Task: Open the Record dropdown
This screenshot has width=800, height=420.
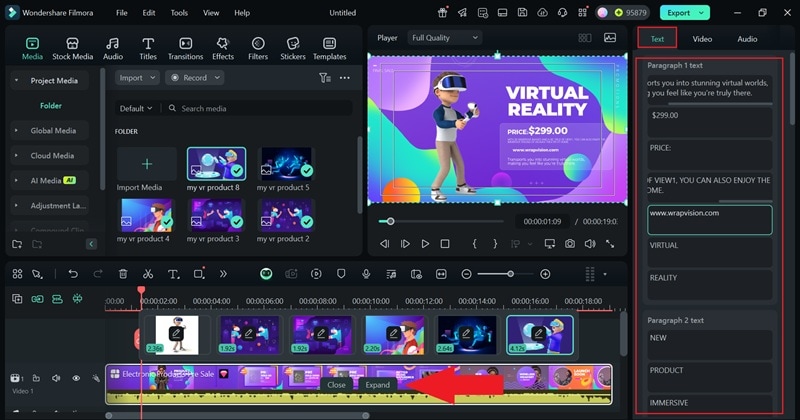Action: [x=194, y=78]
